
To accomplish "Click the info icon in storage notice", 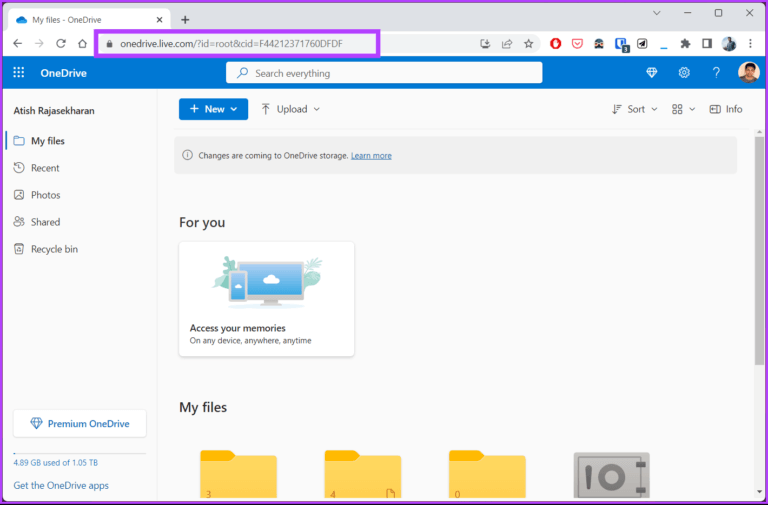I will coord(187,155).
